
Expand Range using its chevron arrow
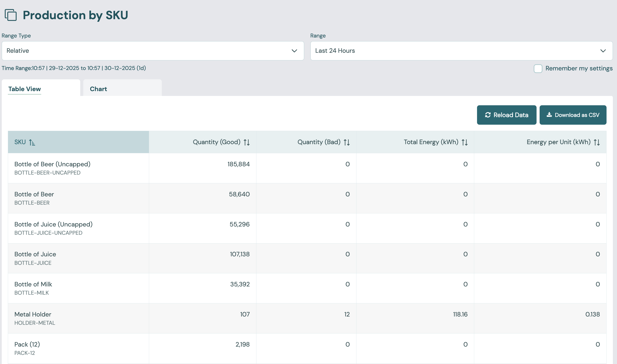[603, 51]
